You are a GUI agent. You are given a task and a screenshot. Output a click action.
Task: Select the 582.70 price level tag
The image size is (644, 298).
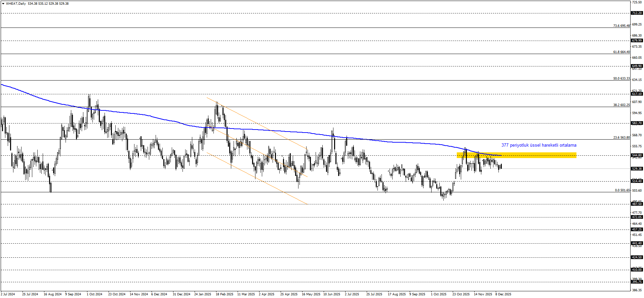tap(637, 123)
